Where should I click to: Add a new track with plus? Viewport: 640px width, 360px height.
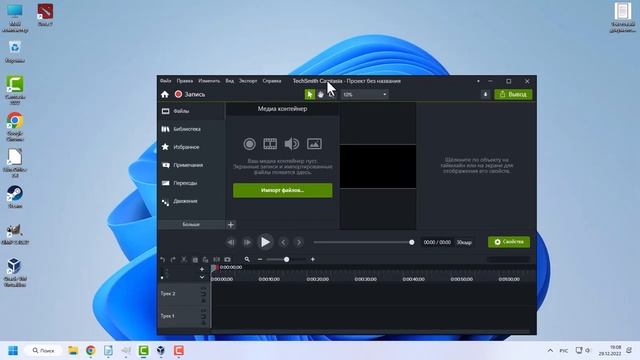pyautogui.click(x=202, y=269)
